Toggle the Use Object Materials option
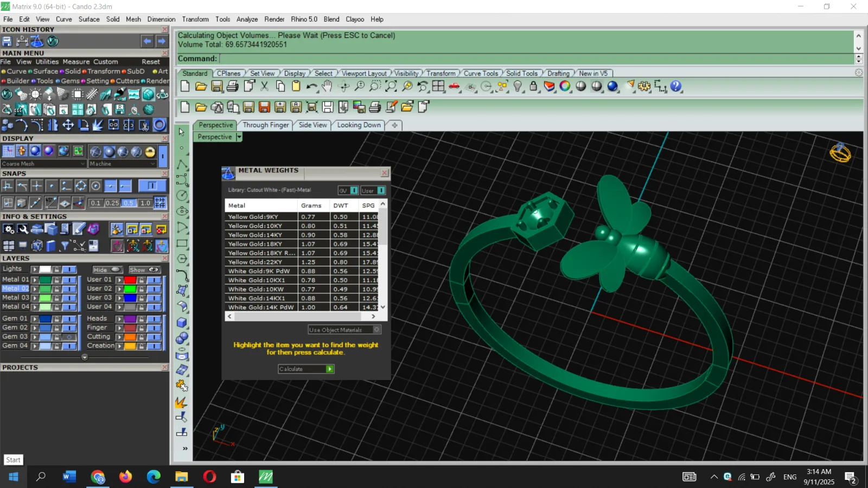The image size is (868, 488). point(344,330)
